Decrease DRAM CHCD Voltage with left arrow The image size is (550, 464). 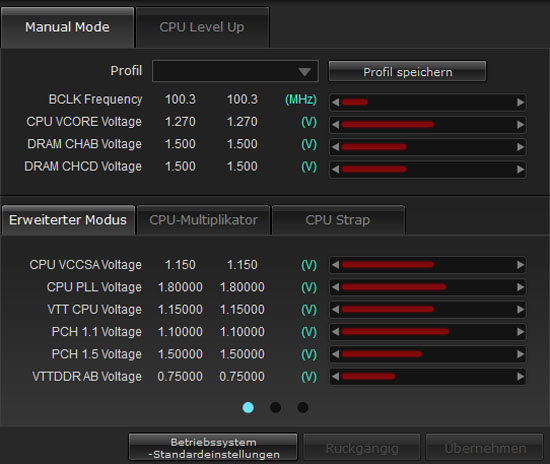(x=335, y=169)
